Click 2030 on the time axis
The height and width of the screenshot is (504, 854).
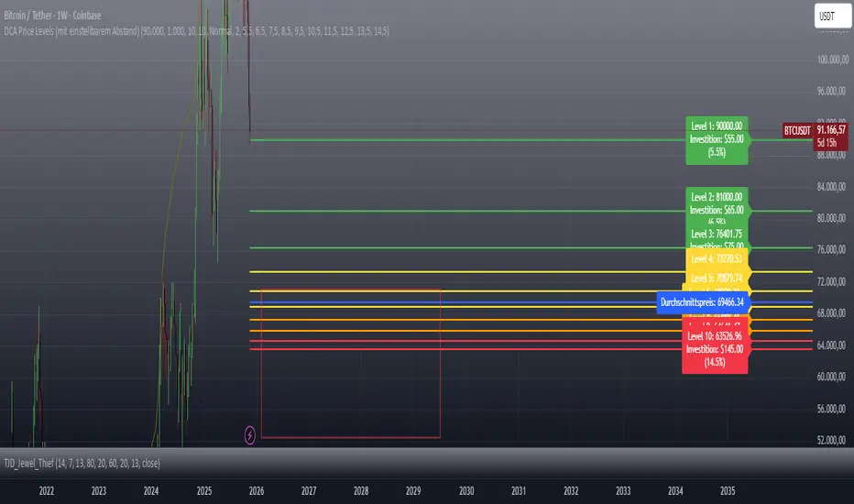466,491
